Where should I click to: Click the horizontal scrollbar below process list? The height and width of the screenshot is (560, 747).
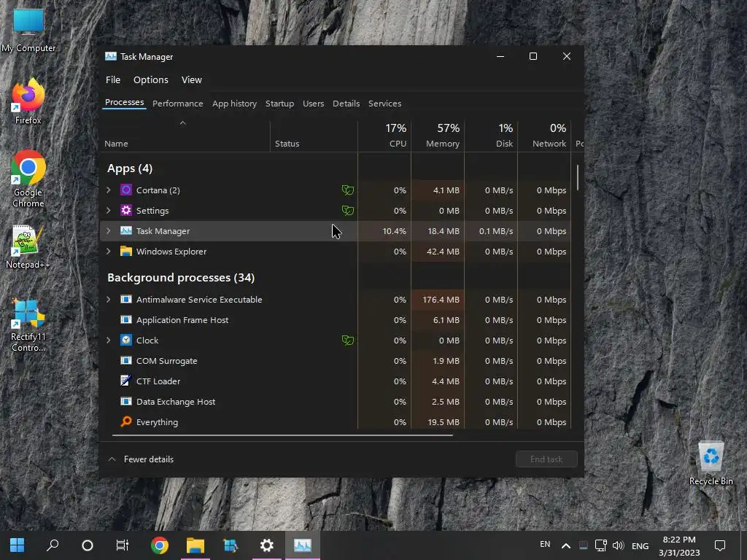[282, 435]
